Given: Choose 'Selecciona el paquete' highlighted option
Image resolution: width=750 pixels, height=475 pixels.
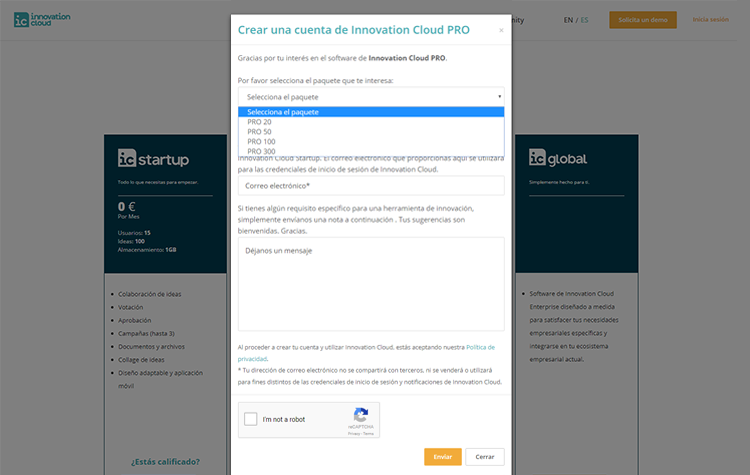Looking at the screenshot, I should point(371,112).
